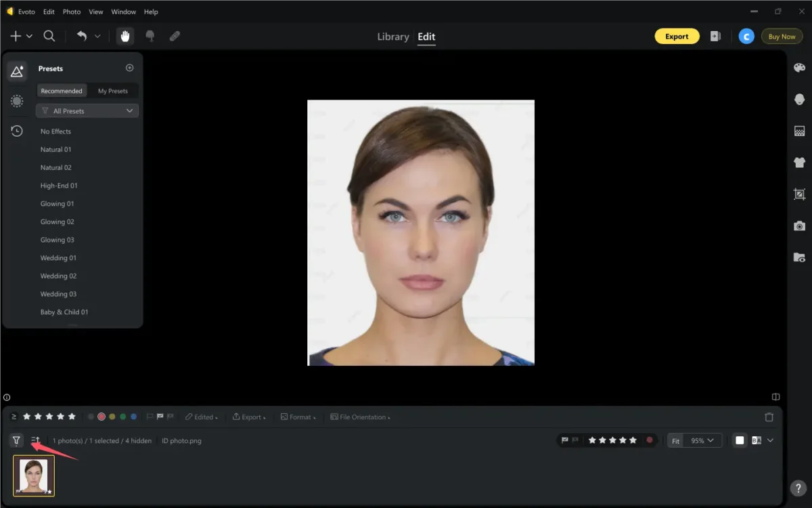The width and height of the screenshot is (812, 508).
Task: Toggle the funnel filter button
Action: click(16, 440)
